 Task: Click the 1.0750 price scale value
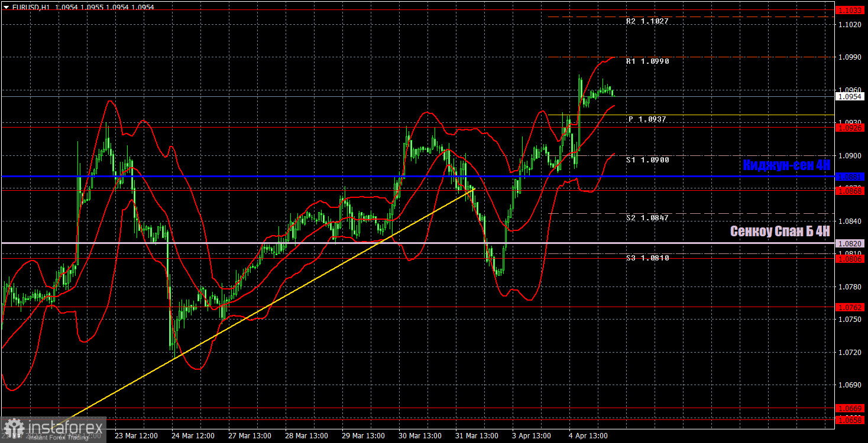pos(849,319)
